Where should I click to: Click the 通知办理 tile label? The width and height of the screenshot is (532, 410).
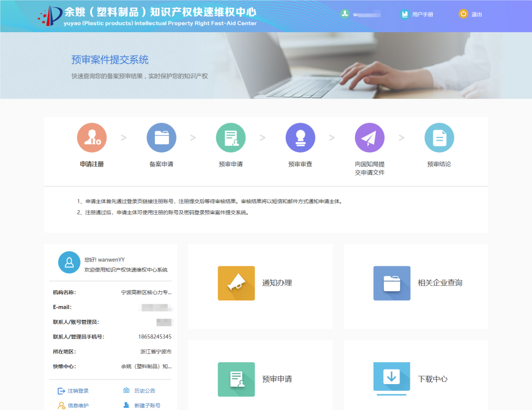pos(277,283)
